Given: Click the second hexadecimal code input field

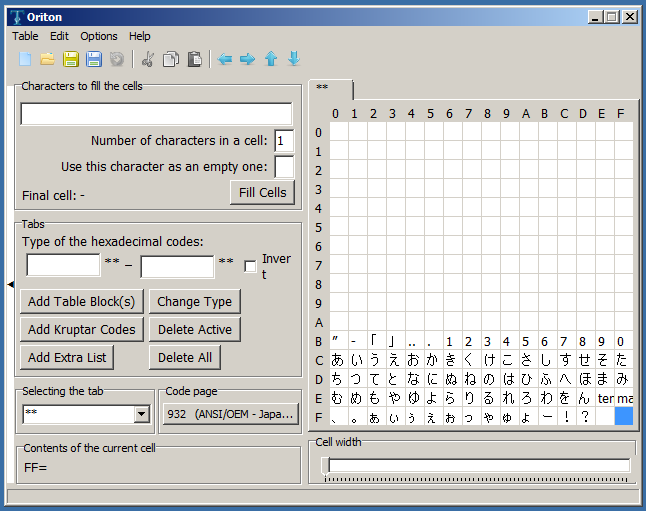Looking at the screenshot, I should click(177, 267).
